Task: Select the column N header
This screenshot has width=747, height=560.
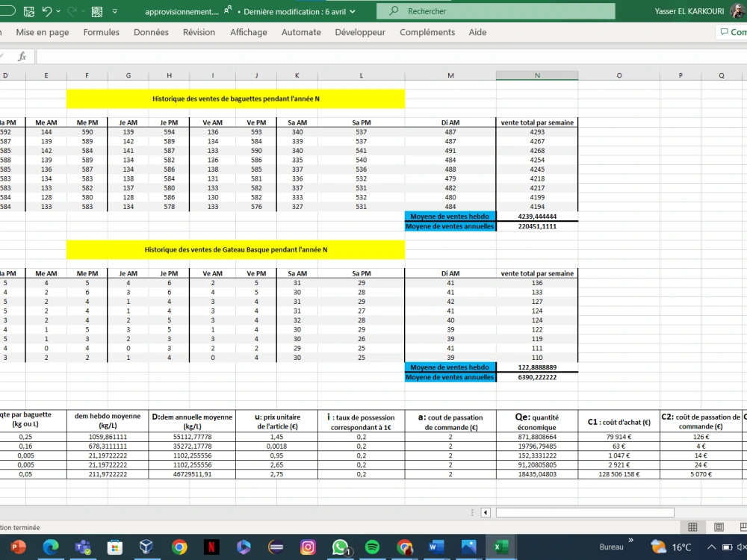Action: pos(537,75)
